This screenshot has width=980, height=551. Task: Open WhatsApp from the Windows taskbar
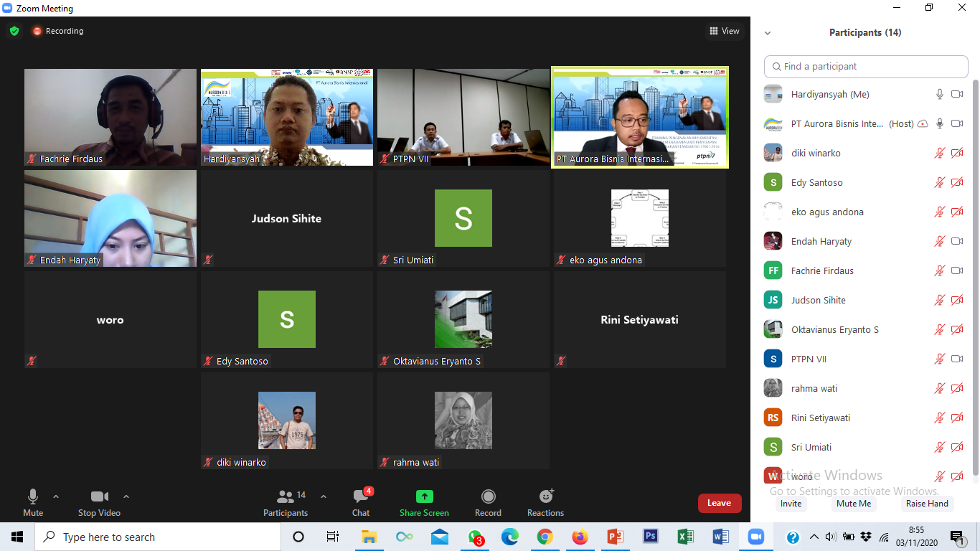point(475,537)
